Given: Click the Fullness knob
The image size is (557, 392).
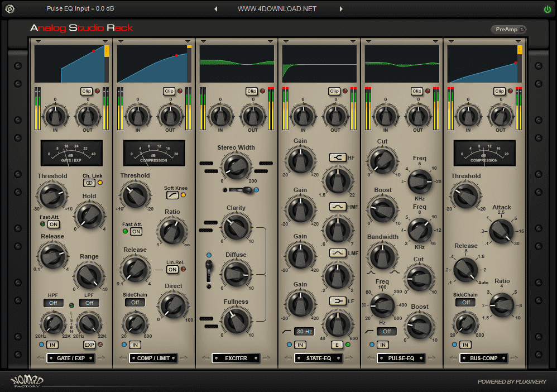Looking at the screenshot, I should pos(236,321).
